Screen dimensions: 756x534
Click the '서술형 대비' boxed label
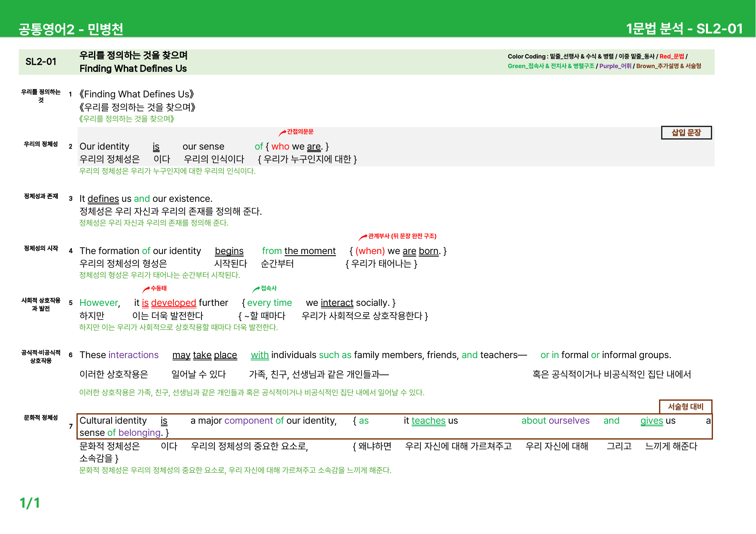click(x=686, y=407)
